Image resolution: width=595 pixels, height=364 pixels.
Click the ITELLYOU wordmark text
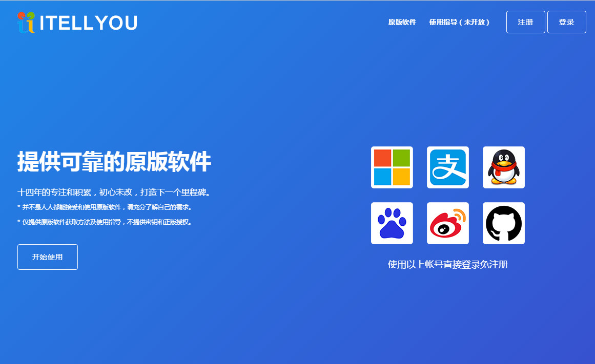88,23
